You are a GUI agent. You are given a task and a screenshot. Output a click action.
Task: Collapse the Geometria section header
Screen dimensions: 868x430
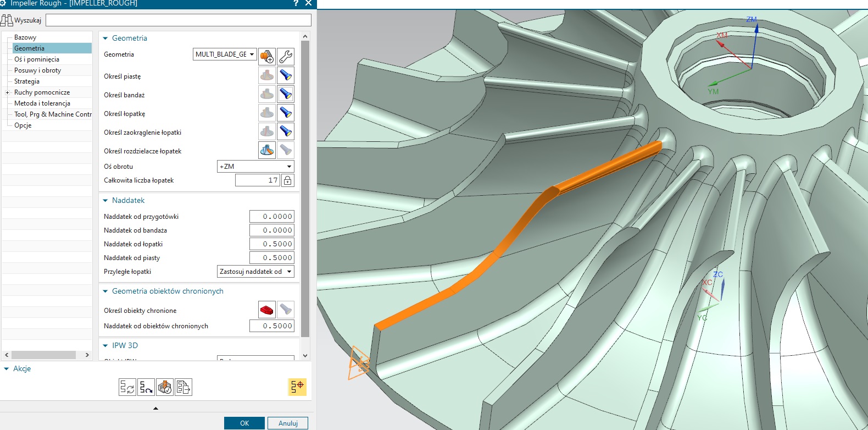[x=105, y=38]
